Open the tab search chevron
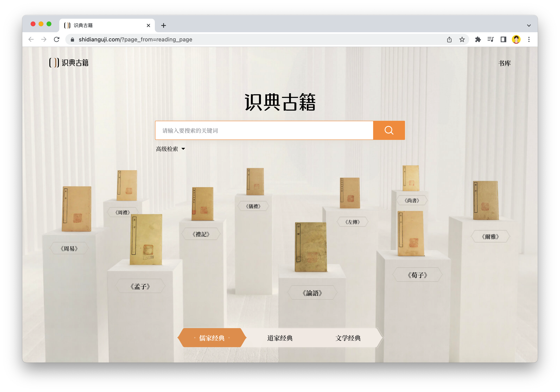This screenshot has width=560, height=392. (529, 25)
